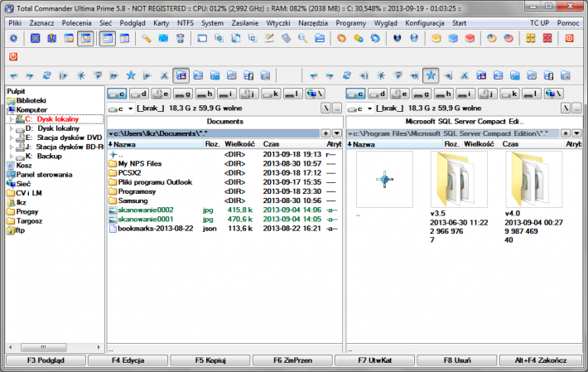
Task: Expand the E: Stacja dysków DVD node
Action: [x=12, y=138]
